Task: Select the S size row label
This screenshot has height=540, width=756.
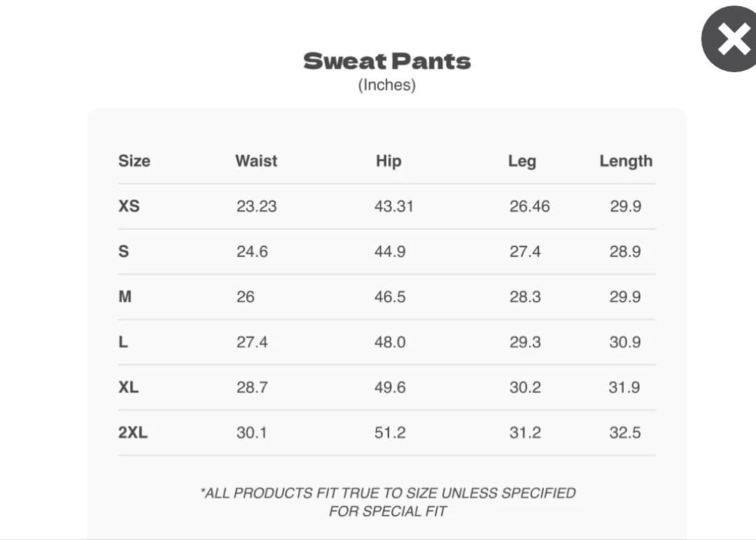Action: 123,251
